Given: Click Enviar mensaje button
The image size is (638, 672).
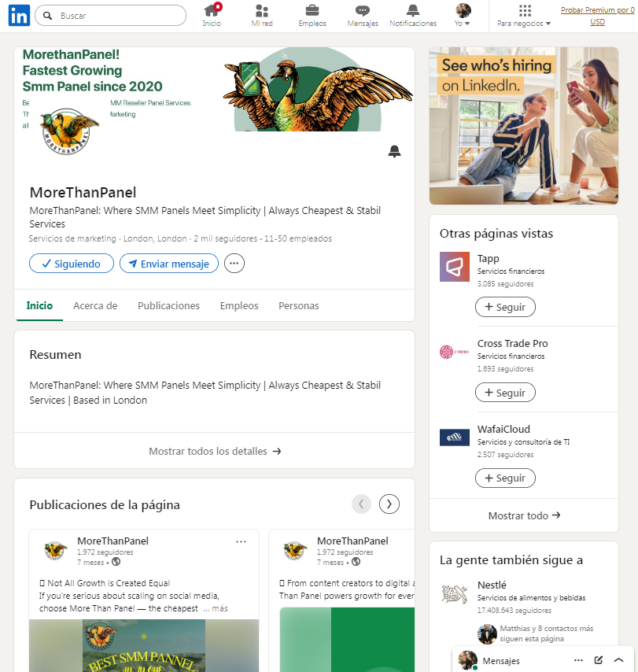Looking at the screenshot, I should point(169,264).
